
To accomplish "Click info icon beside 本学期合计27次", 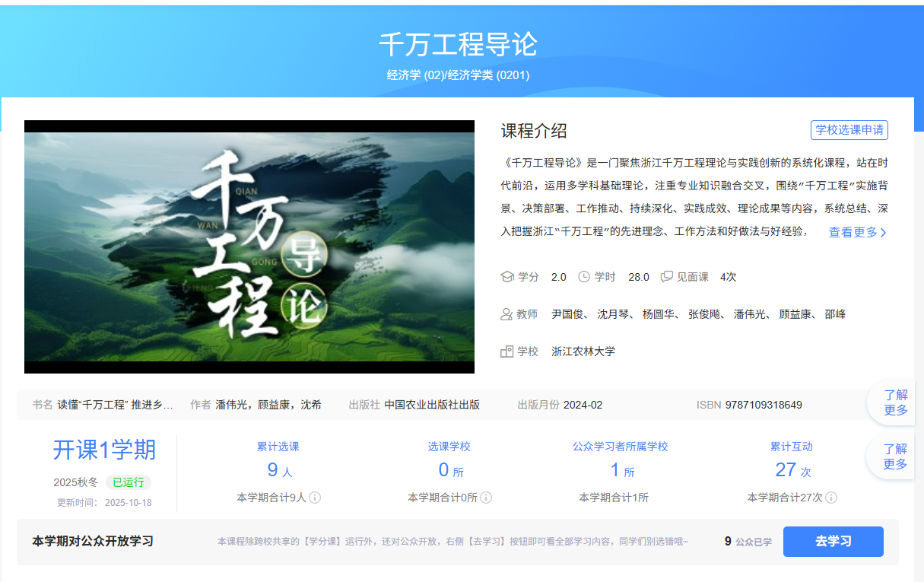I will click(831, 498).
